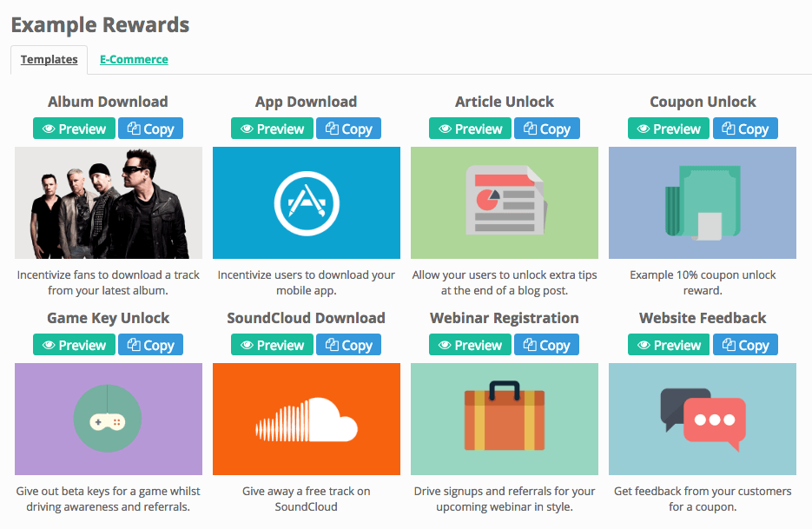Click the game controller icon under Game Key Unlock
812x529 pixels.
click(x=109, y=419)
